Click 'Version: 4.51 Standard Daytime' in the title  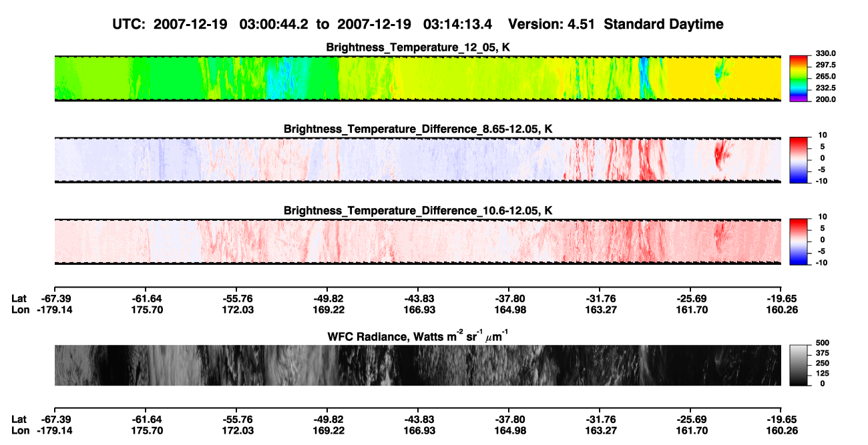pos(616,24)
